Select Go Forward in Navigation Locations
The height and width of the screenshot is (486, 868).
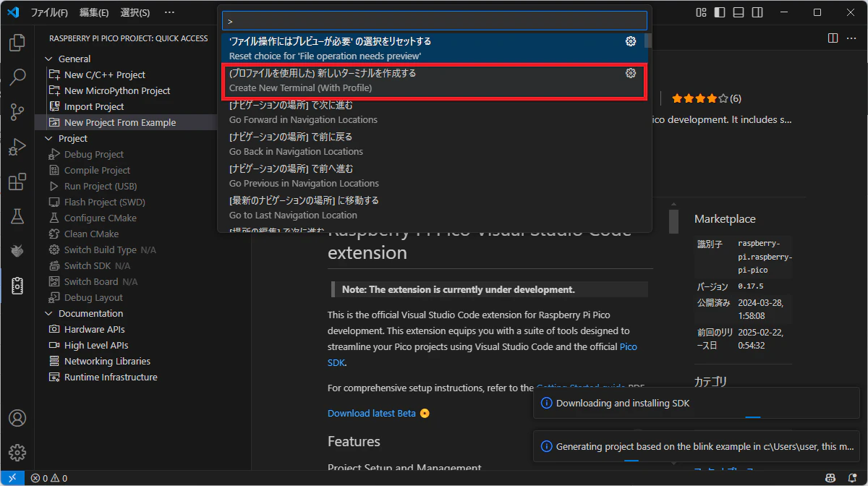coord(432,112)
